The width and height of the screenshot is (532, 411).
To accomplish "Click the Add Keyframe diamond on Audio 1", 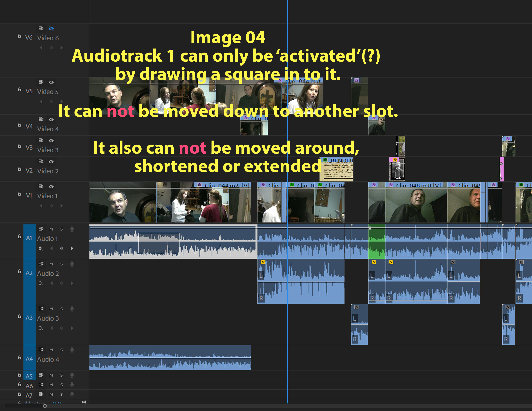I will [62, 249].
